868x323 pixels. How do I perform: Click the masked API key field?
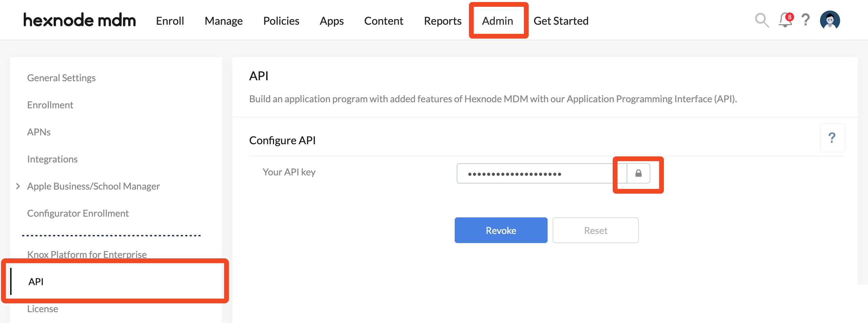click(541, 173)
